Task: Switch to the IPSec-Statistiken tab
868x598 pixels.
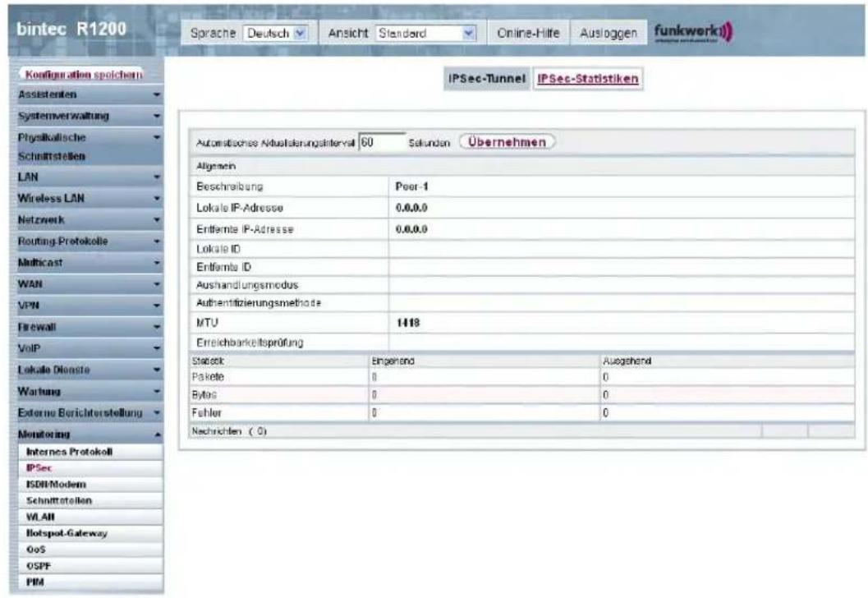Action: [x=587, y=79]
